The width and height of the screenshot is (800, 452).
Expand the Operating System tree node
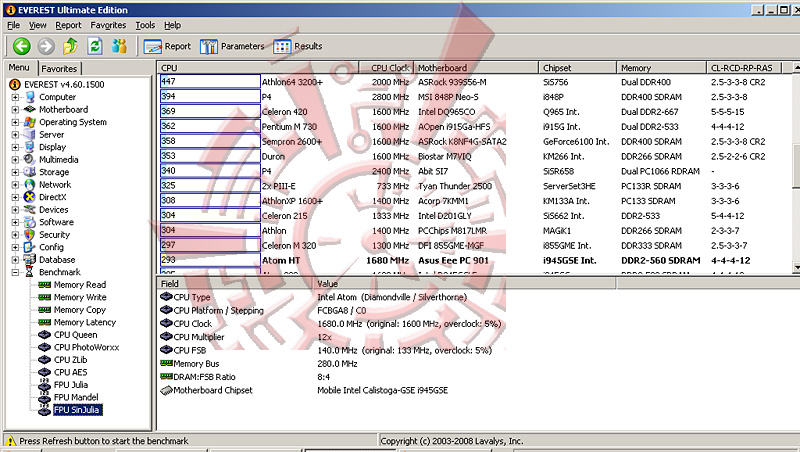(15, 122)
